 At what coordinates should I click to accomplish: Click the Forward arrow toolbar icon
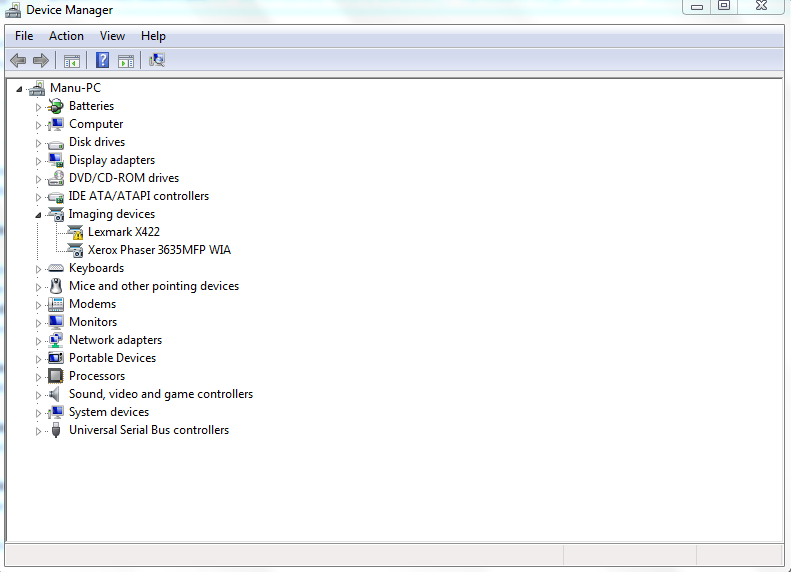[40, 61]
